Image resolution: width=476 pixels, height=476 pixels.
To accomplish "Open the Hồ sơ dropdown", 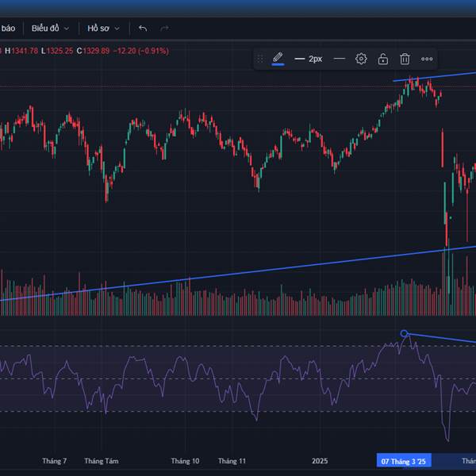I will pos(103,29).
